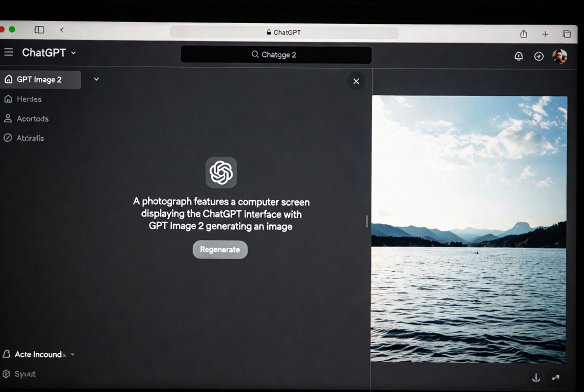
Task: Open the user profile avatar
Action: 559,56
